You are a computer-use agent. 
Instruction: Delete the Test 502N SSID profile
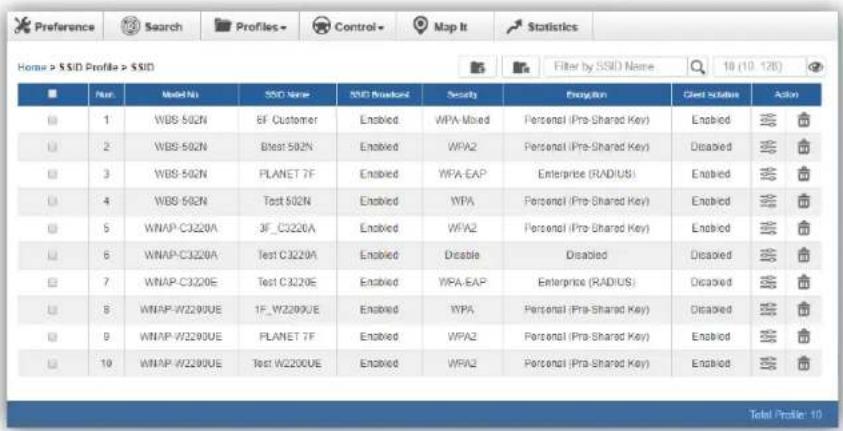[803, 202]
